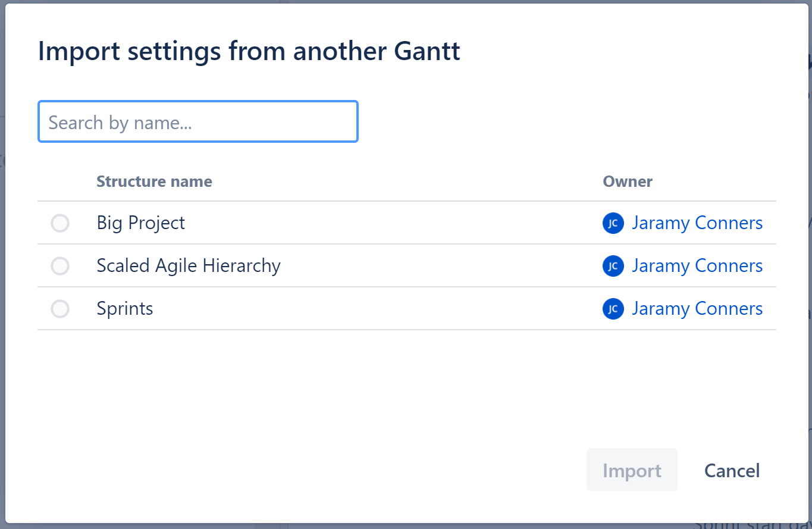Image resolution: width=812 pixels, height=529 pixels.
Task: Click the JC avatar for Scaled Agile Hierarchy
Action: (613, 266)
